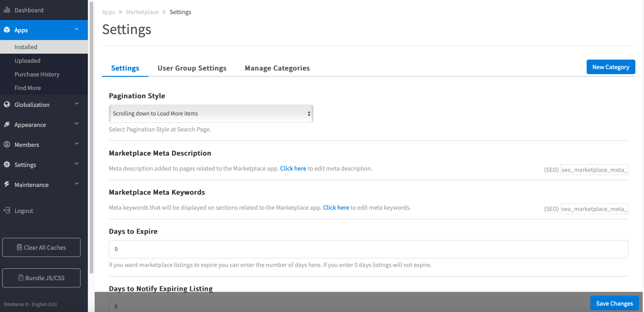Click the Days to Expire input field
This screenshot has width=644, height=312.
coord(369,249)
